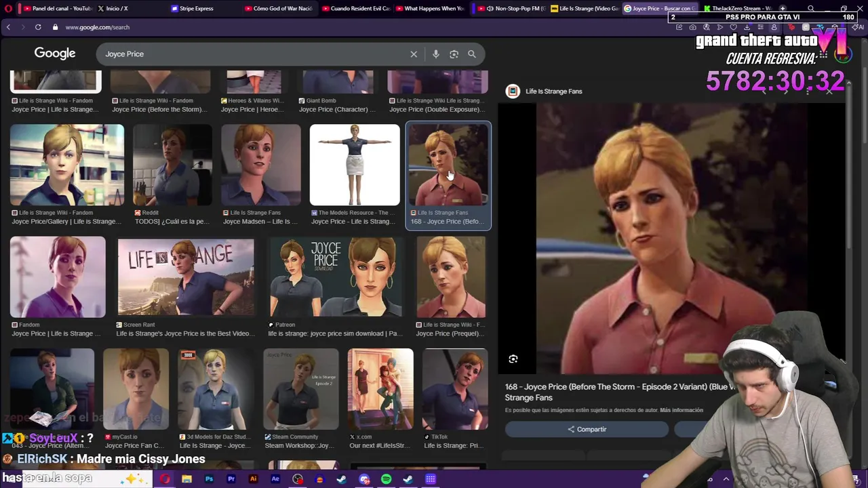Viewport: 868px width, 488px height.
Task: Click the Discord icon in the taskbar
Action: click(x=364, y=479)
